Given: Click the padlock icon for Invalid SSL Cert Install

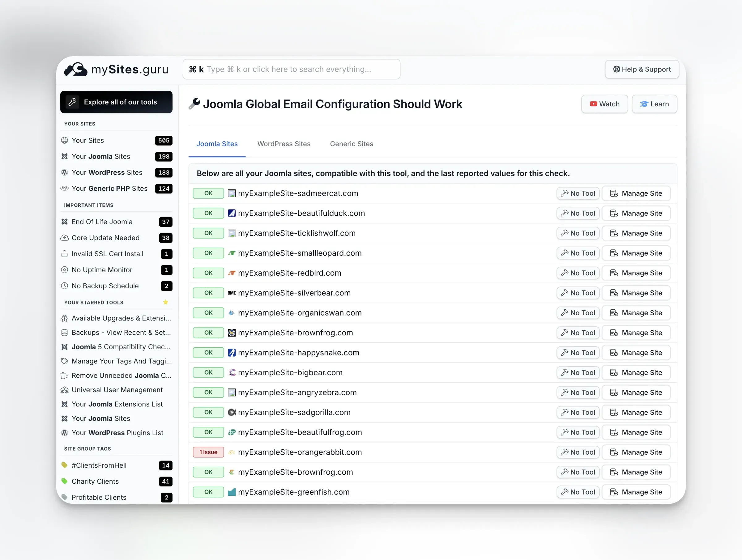Looking at the screenshot, I should coord(64,254).
